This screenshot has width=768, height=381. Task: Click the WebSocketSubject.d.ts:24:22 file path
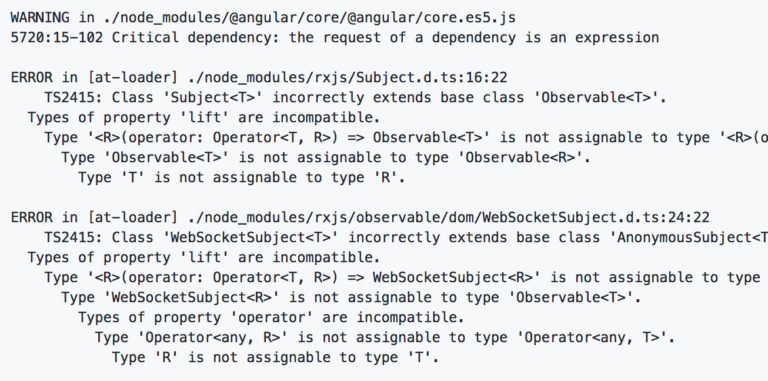[448, 217]
